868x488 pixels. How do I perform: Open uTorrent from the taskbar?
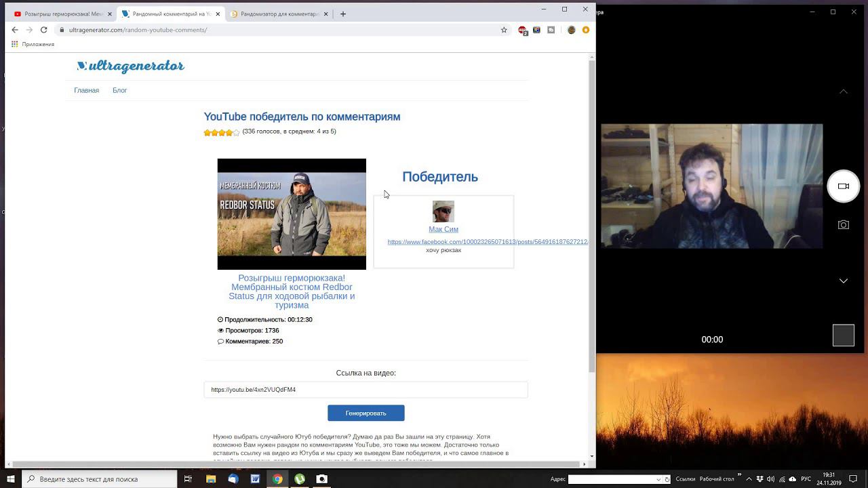(300, 479)
